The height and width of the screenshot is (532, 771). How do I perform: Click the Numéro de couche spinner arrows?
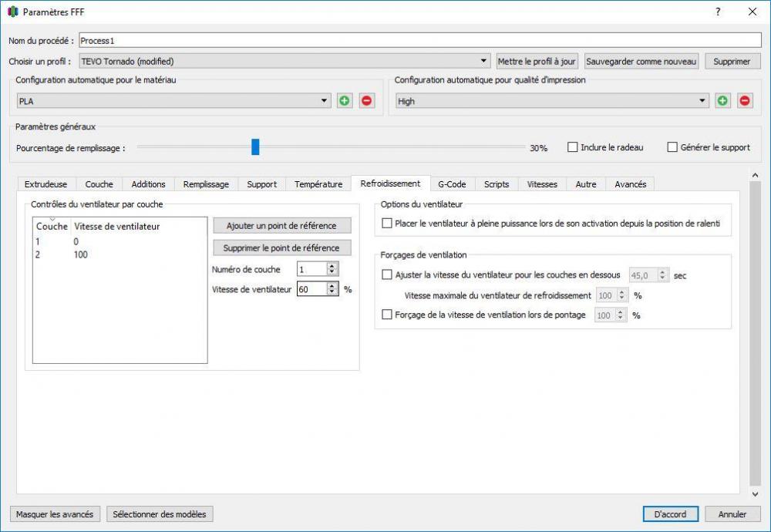(x=332, y=269)
